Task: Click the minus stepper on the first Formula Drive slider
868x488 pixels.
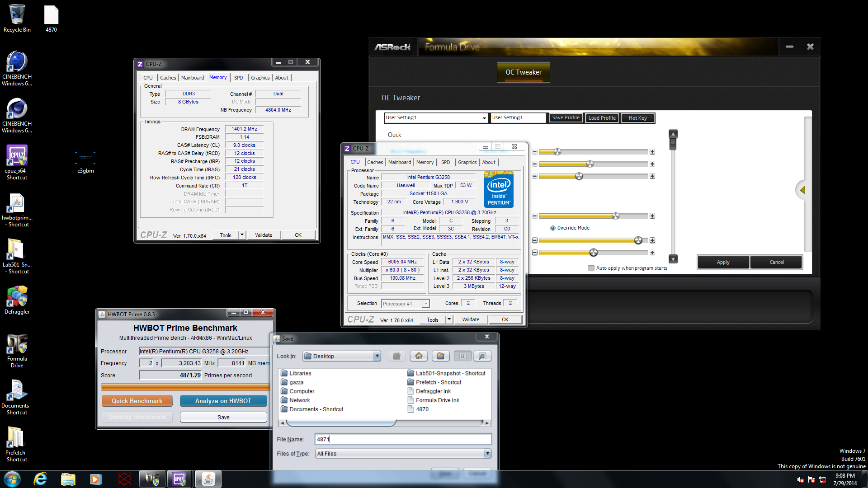Action: point(535,152)
